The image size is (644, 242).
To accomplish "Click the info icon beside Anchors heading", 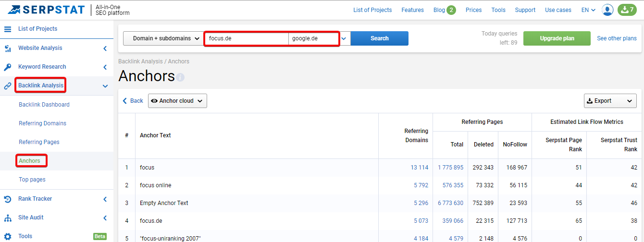I will [180, 77].
